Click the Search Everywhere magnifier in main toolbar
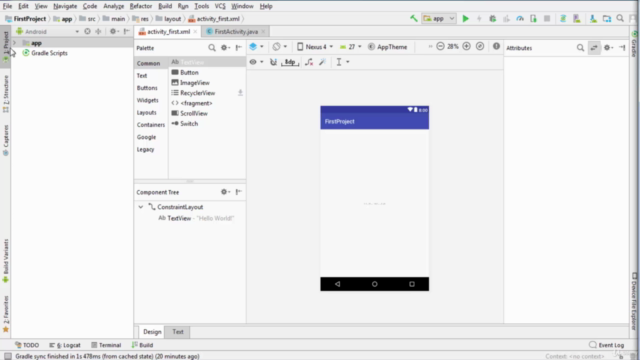Image resolution: width=640 pixels, height=360 pixels. (x=620, y=18)
